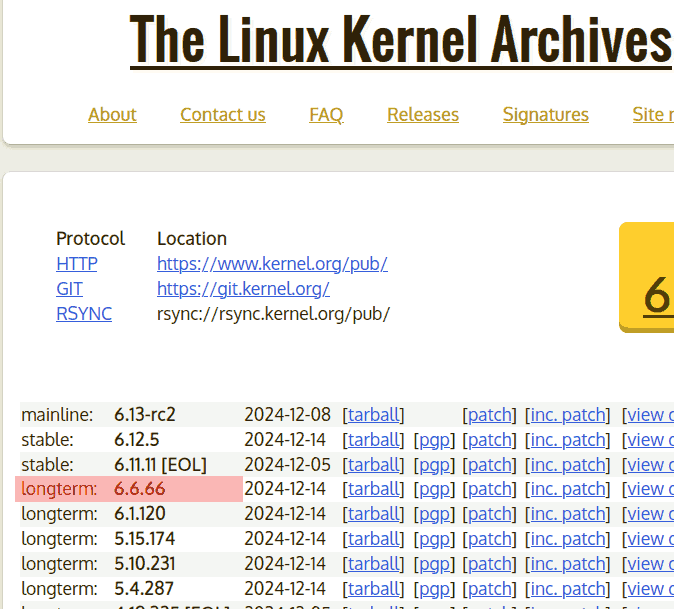Open patch link for longterm 5.15.174
This screenshot has width=674, height=609.
click(x=490, y=539)
